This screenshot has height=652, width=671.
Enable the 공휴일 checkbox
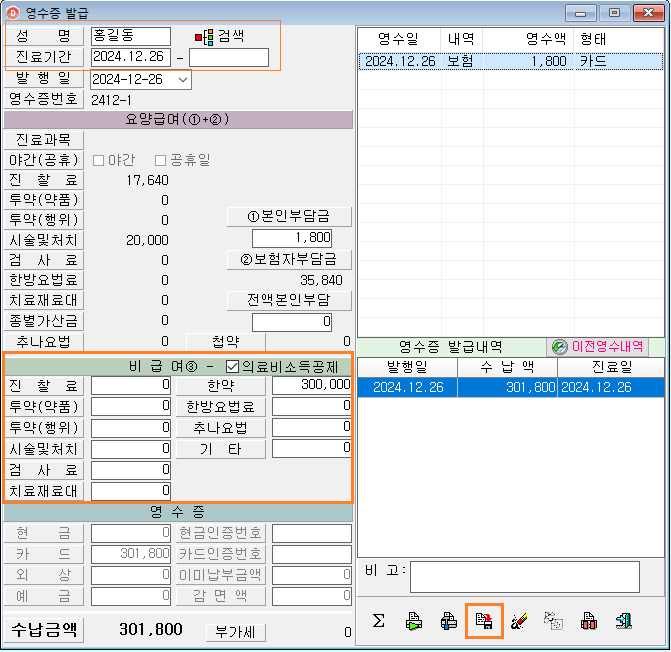(x=161, y=160)
